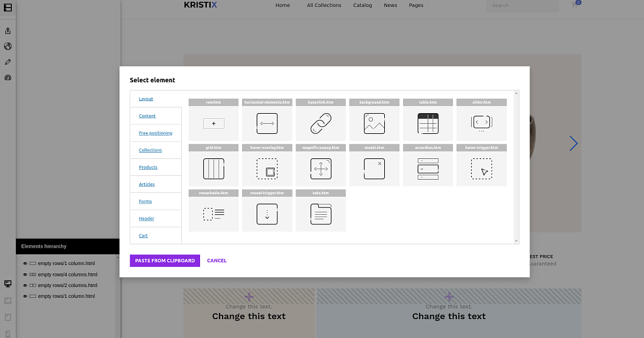Image resolution: width=644 pixels, height=338 pixels.
Task: Pick the accordion.htm element
Action: click(427, 168)
